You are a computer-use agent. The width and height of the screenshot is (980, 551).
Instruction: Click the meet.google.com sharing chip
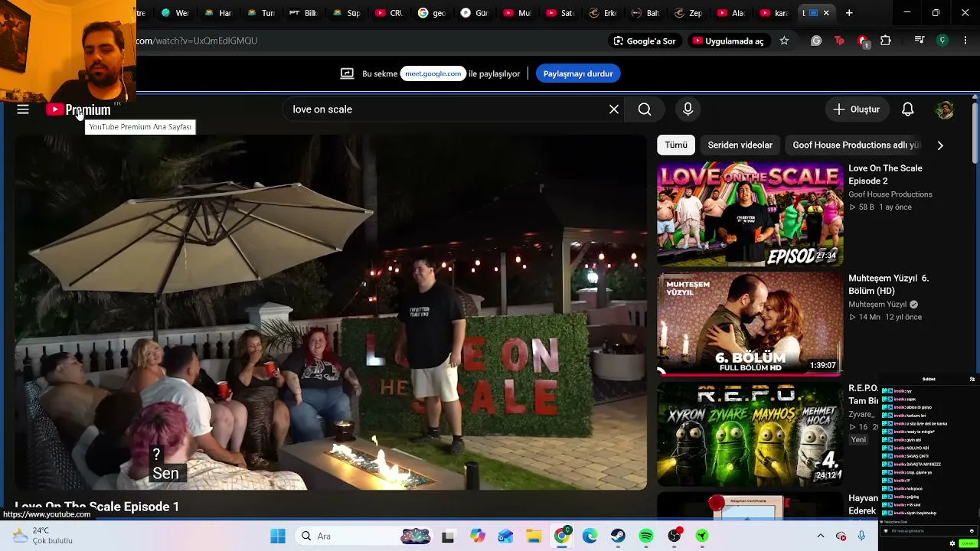click(433, 73)
